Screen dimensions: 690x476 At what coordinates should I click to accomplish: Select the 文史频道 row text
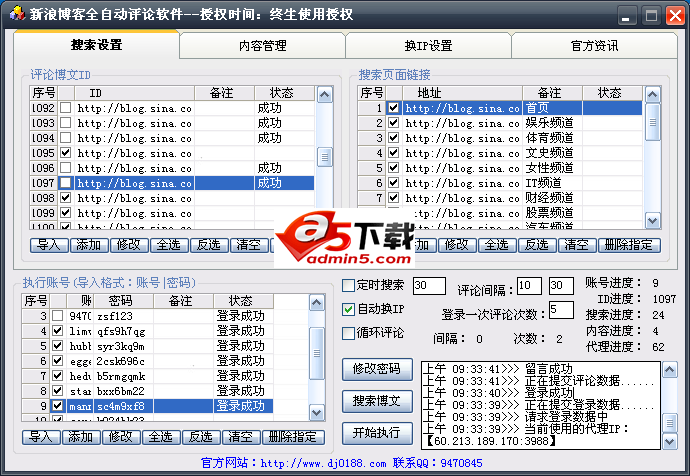(x=549, y=153)
